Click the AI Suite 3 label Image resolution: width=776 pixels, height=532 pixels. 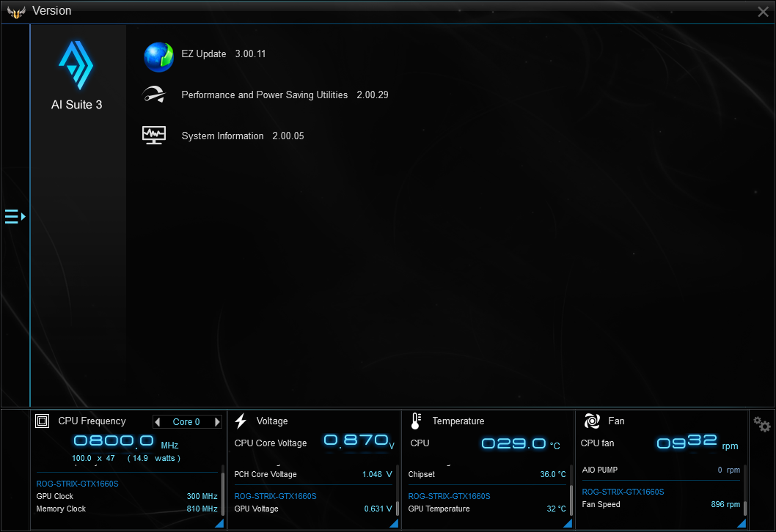coord(77,105)
